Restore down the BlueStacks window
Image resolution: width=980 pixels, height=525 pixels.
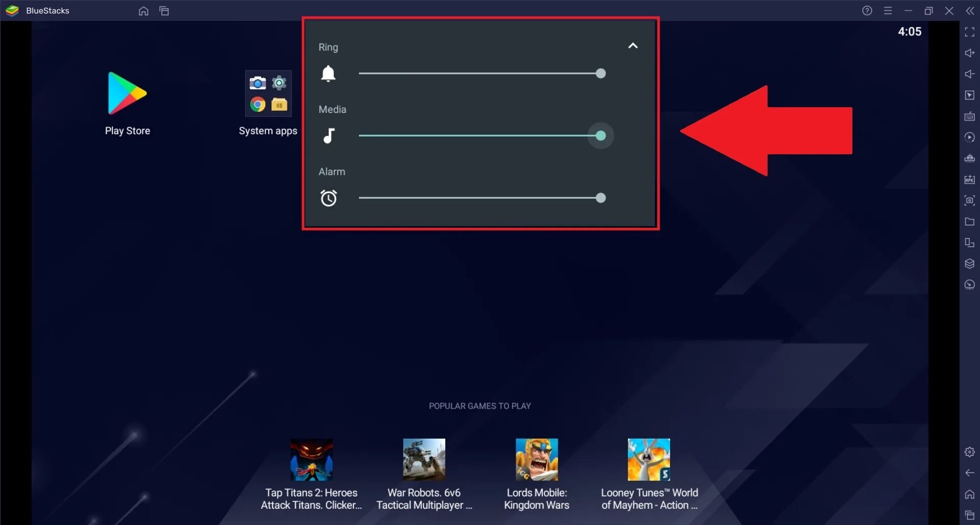tap(929, 11)
